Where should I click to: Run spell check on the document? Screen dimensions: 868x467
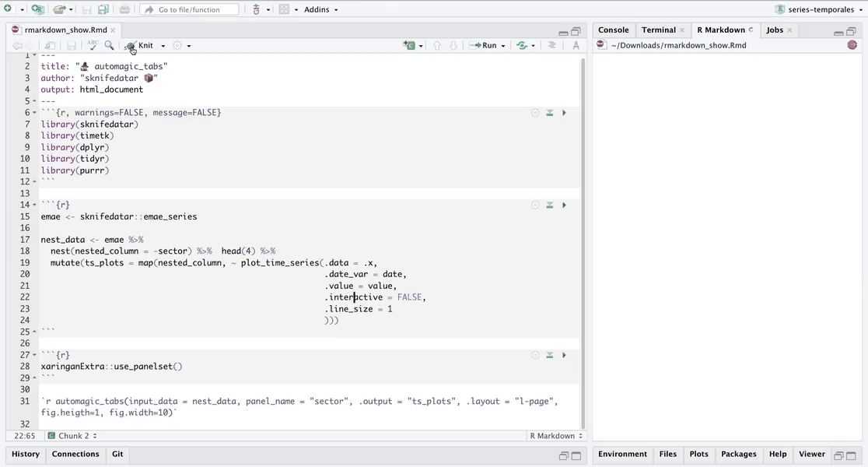tap(93, 46)
